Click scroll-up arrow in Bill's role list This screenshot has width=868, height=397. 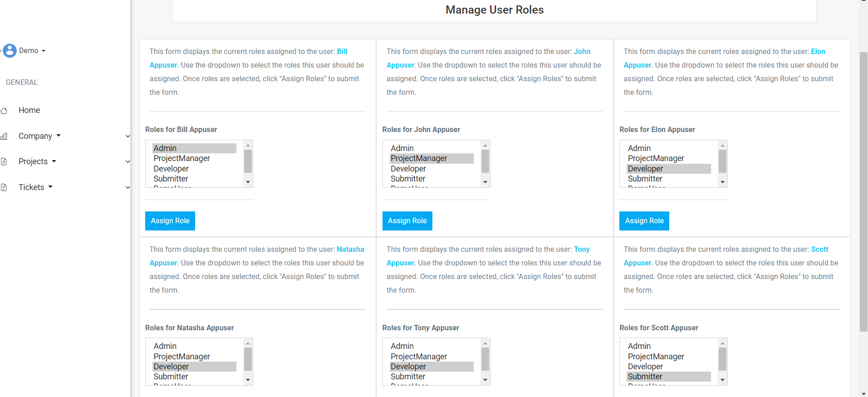(x=248, y=145)
